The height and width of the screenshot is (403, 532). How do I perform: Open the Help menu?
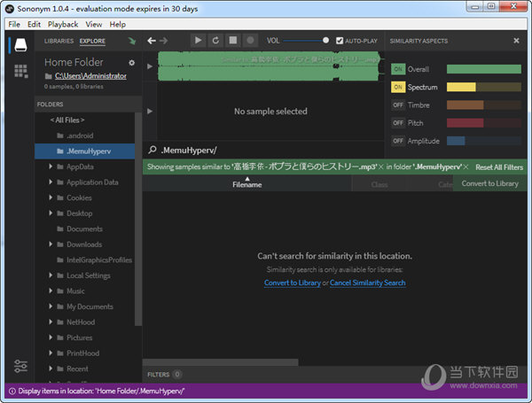pos(117,25)
